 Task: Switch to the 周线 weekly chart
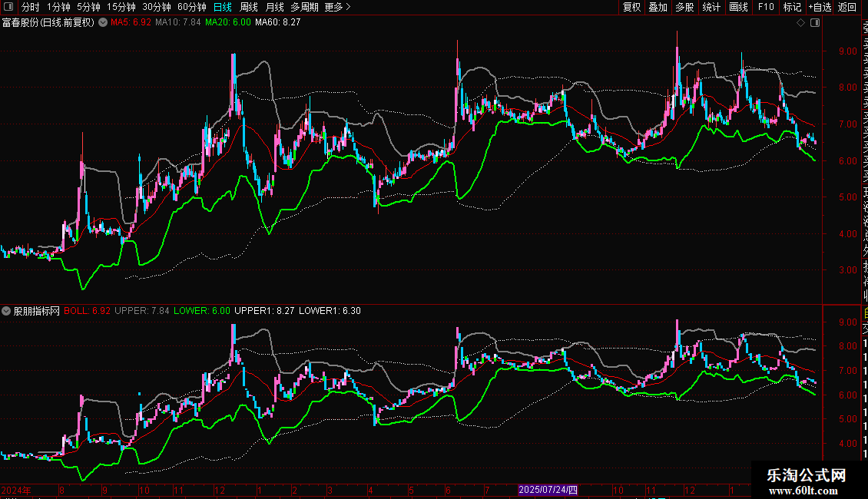click(x=249, y=7)
